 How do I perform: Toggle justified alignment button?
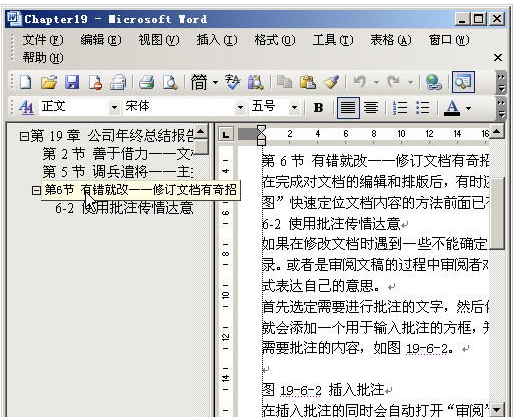(348, 108)
